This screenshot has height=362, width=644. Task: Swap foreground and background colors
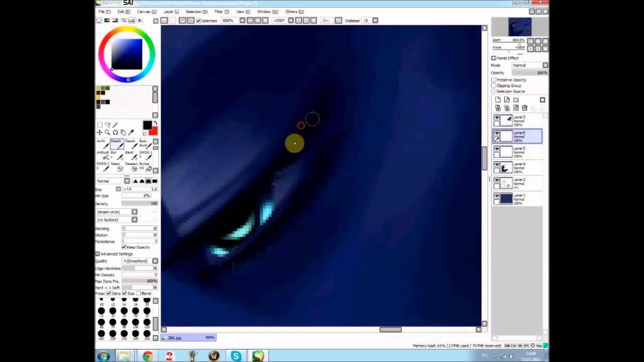coord(155,123)
